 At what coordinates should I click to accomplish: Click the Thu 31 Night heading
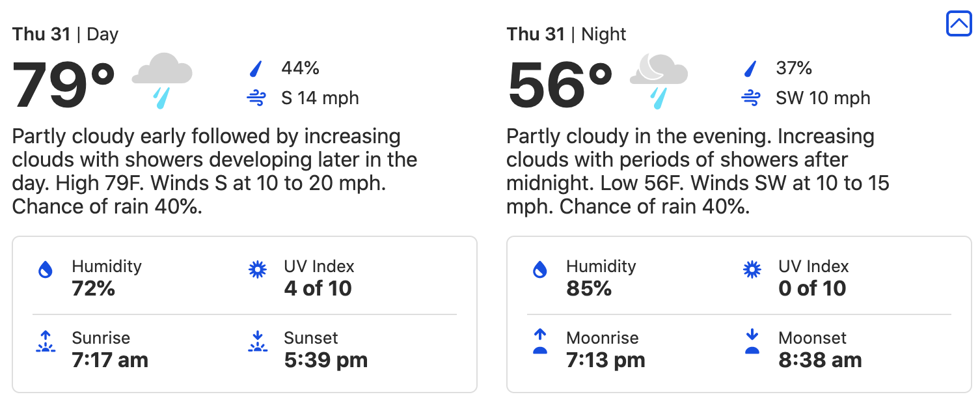(x=566, y=34)
